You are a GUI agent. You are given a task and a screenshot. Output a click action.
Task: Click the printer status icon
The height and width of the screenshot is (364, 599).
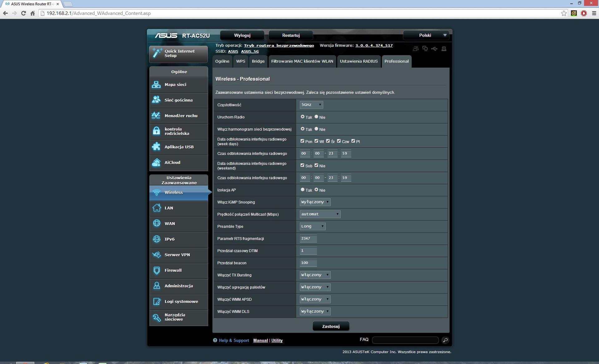pyautogui.click(x=444, y=49)
